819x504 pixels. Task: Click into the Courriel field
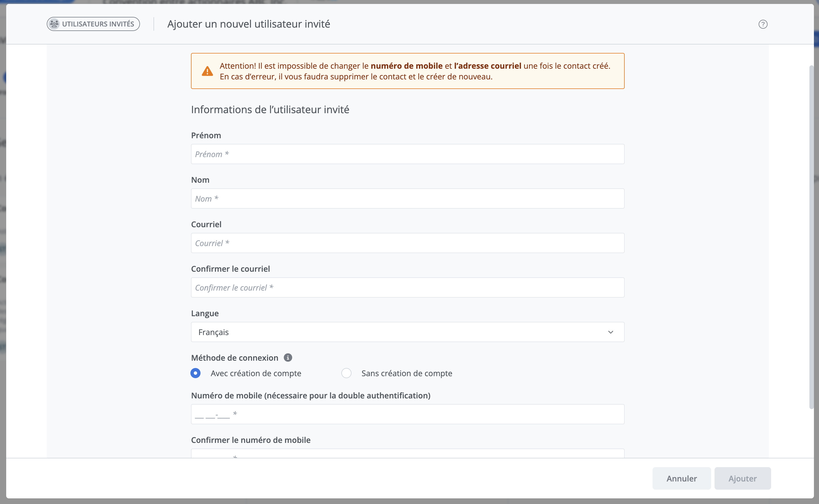(x=407, y=243)
